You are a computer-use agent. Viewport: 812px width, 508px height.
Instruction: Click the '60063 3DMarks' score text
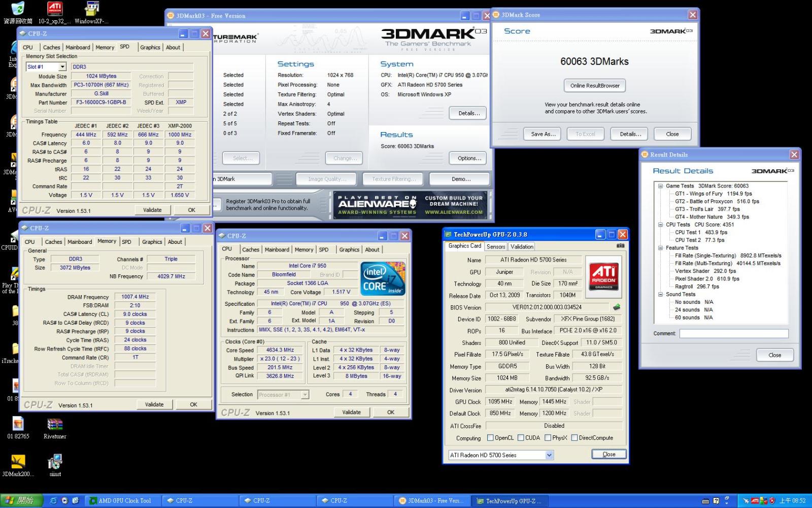coord(594,61)
